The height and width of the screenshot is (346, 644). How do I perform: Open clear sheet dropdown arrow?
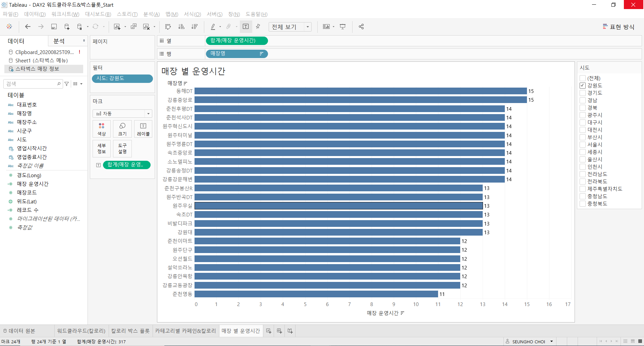click(x=154, y=27)
